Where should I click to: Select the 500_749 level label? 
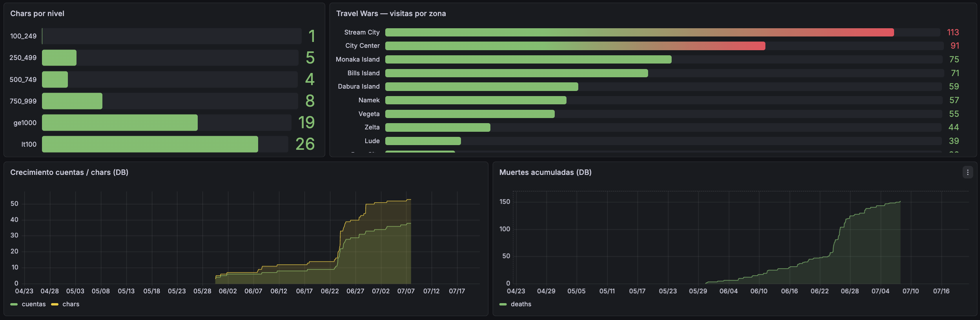point(23,80)
